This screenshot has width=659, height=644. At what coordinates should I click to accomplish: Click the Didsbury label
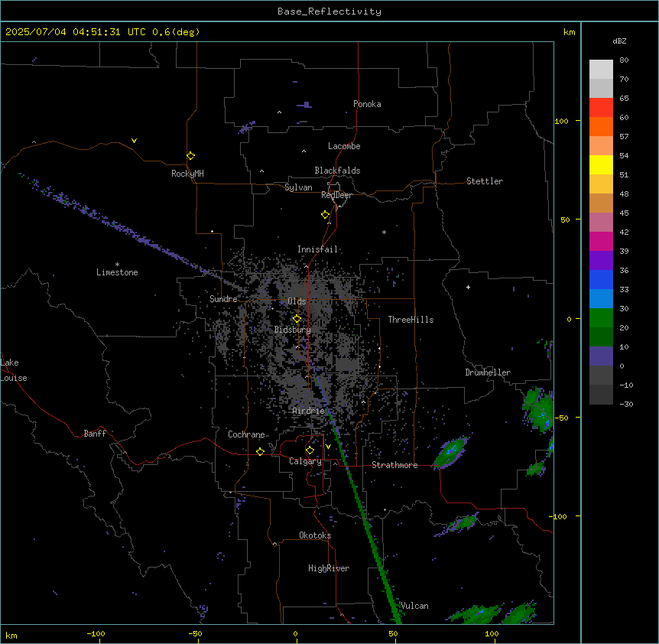(292, 330)
